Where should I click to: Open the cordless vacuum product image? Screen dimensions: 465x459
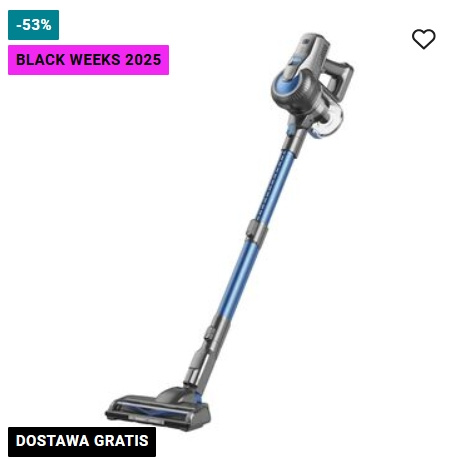click(x=229, y=232)
